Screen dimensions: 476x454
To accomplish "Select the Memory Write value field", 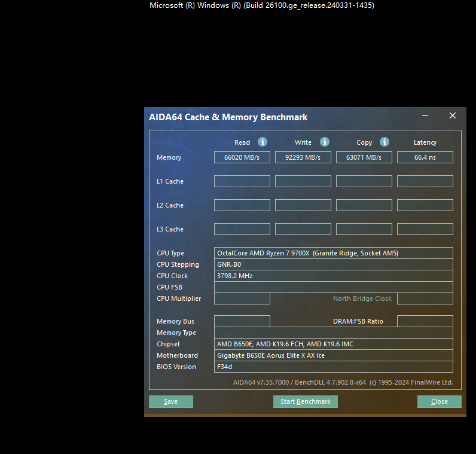I will coord(303,157).
